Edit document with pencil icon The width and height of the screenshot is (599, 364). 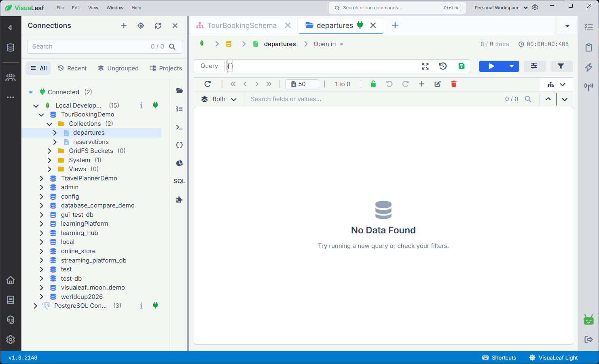(438, 84)
